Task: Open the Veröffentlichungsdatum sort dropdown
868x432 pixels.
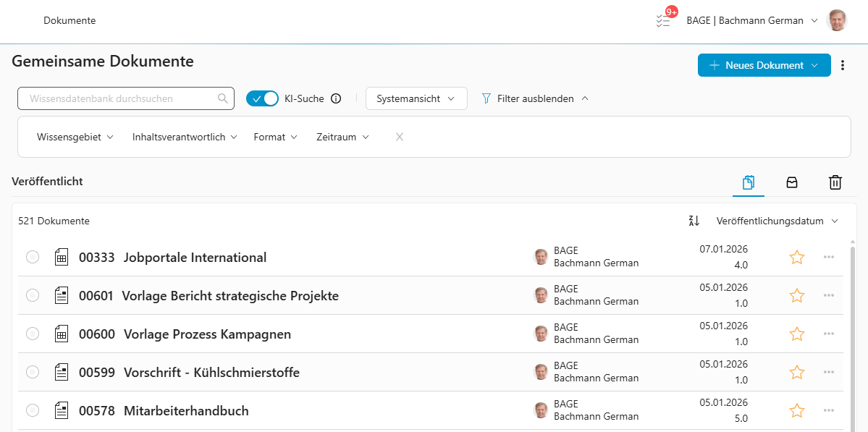Action: click(x=777, y=221)
